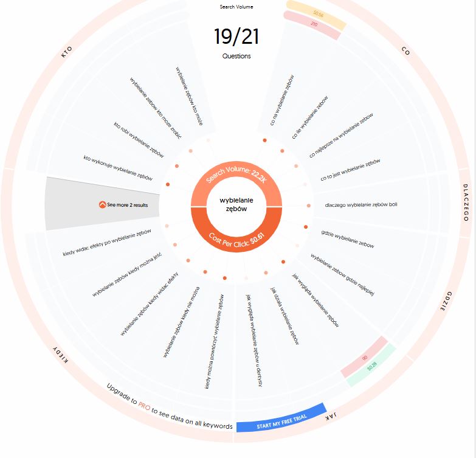
Task: Select the GDZIE category label
Action: [x=447, y=301]
